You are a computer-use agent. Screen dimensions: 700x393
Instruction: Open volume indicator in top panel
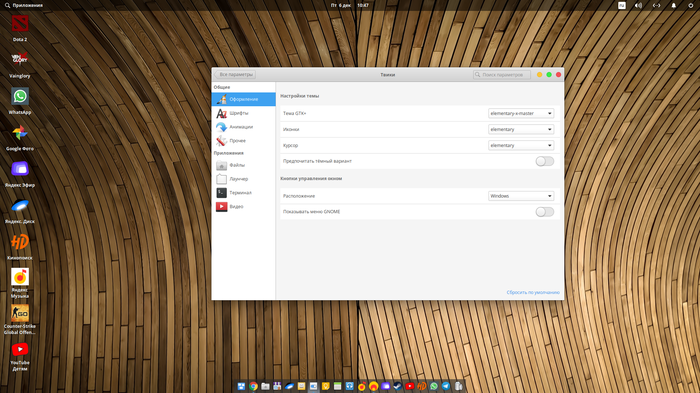click(x=638, y=5)
